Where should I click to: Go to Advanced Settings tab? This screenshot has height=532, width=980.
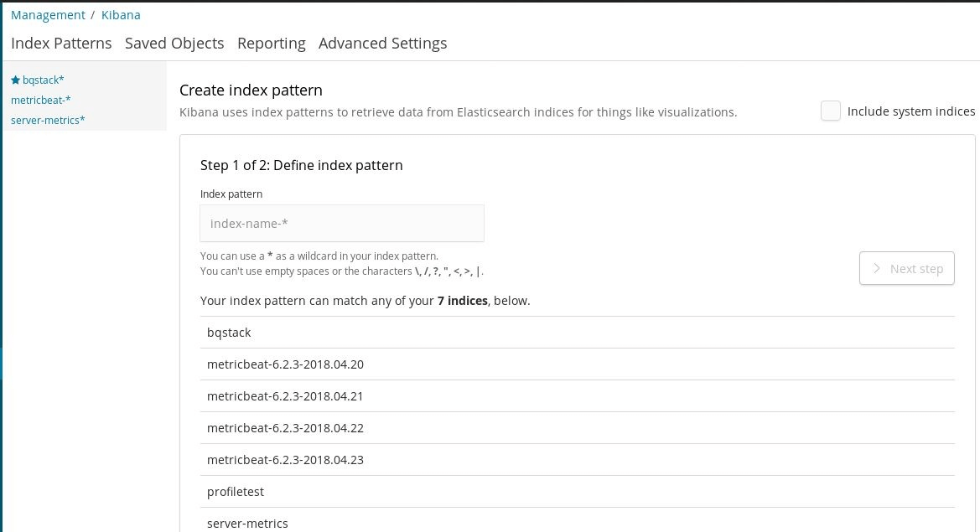382,44
